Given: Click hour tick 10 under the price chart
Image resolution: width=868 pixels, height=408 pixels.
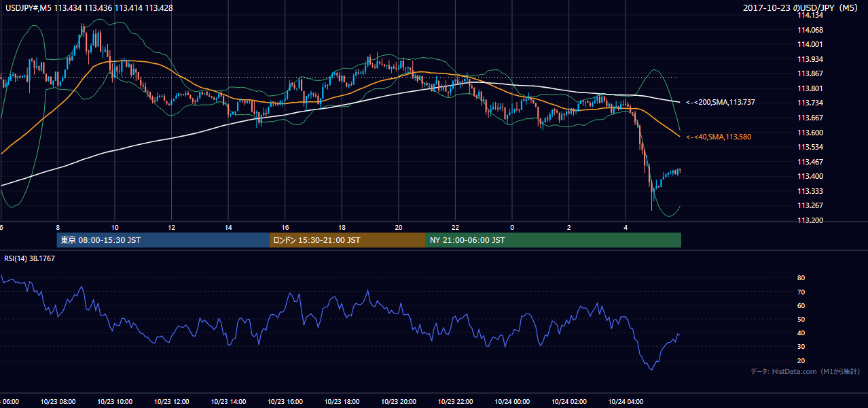Looking at the screenshot, I should [115, 227].
